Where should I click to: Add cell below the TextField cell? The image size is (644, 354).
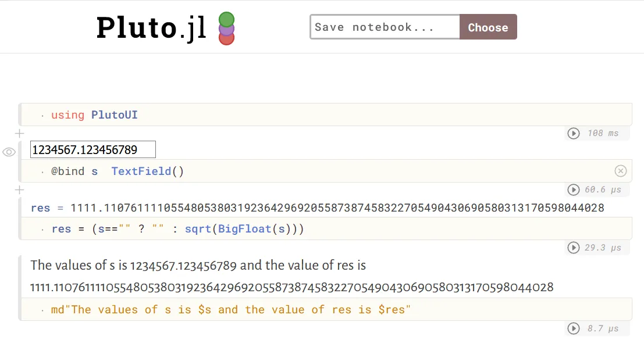(x=19, y=190)
